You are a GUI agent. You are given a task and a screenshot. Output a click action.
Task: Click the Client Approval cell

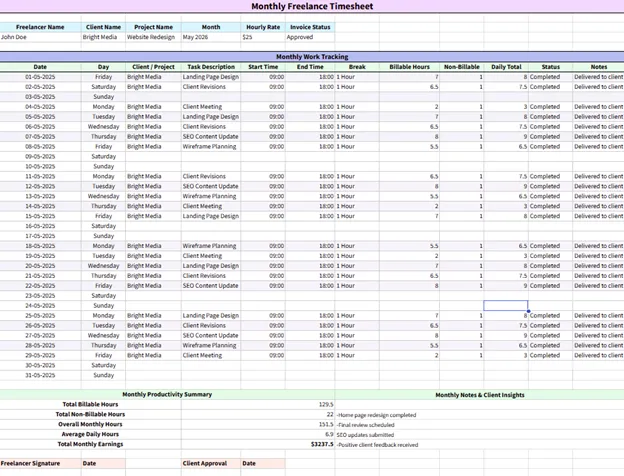click(x=211, y=463)
